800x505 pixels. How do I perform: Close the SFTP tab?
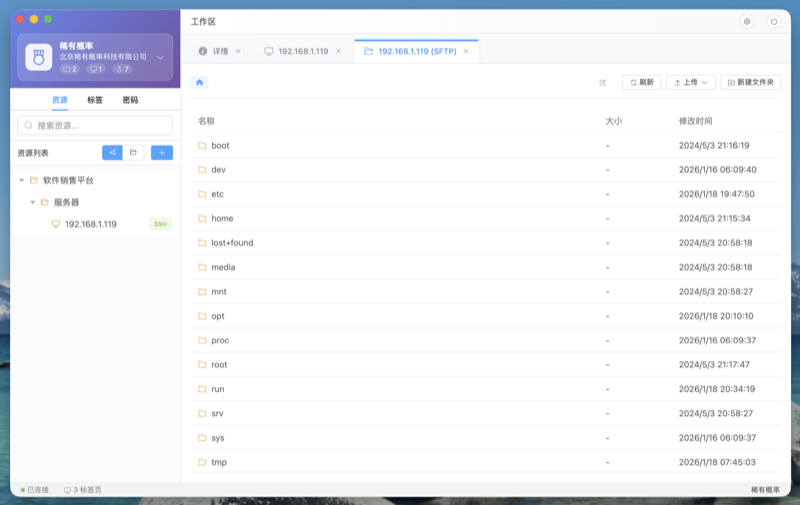(x=466, y=52)
